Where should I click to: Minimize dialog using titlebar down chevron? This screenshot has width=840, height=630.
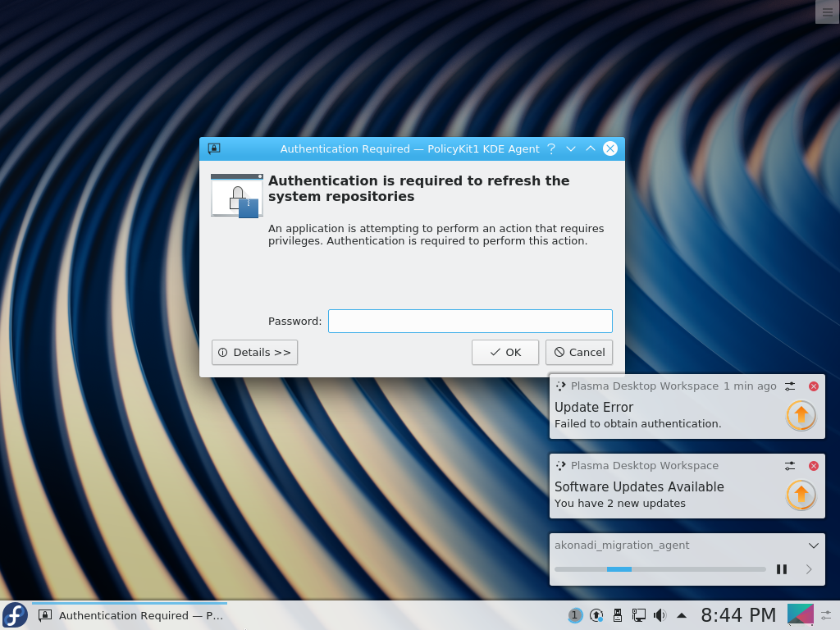[571, 149]
